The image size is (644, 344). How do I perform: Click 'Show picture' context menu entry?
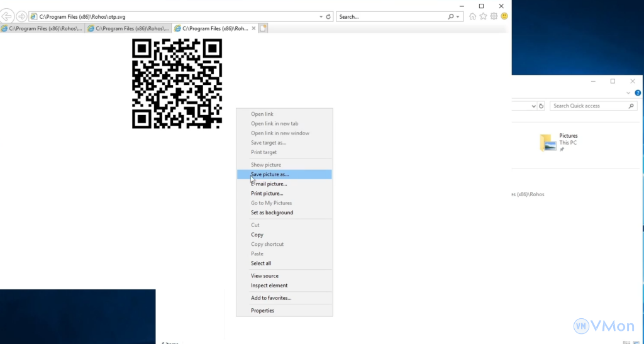click(284, 165)
